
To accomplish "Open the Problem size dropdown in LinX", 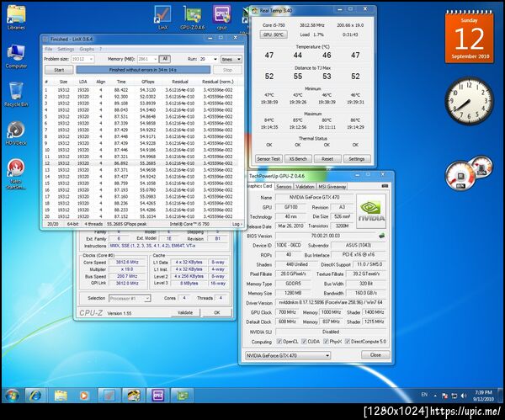I will pyautogui.click(x=82, y=59).
